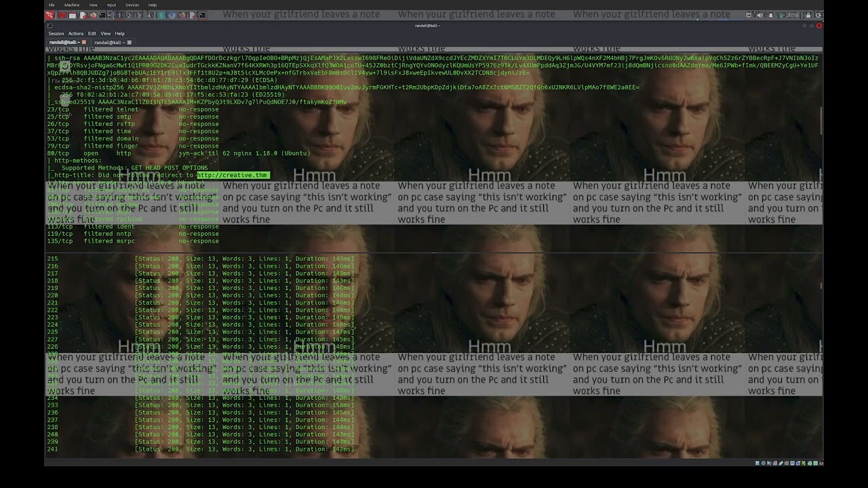This screenshot has width=868, height=488.
Task: Click the display icon in system tray
Action: [749, 15]
